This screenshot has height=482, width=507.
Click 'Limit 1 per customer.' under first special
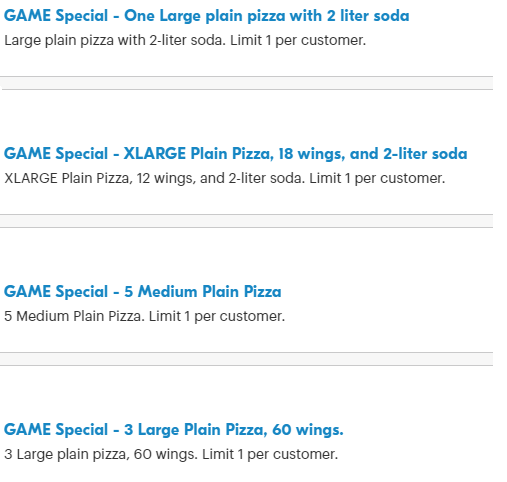pos(298,41)
